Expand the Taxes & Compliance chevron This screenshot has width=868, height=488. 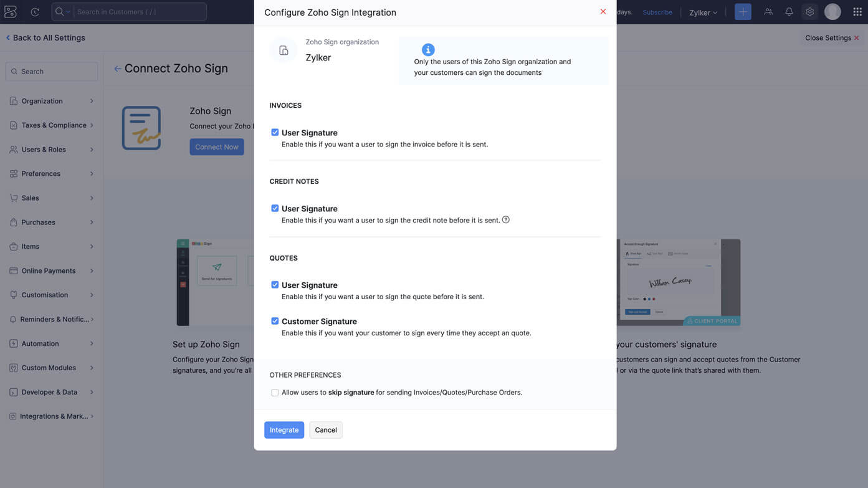(x=92, y=125)
